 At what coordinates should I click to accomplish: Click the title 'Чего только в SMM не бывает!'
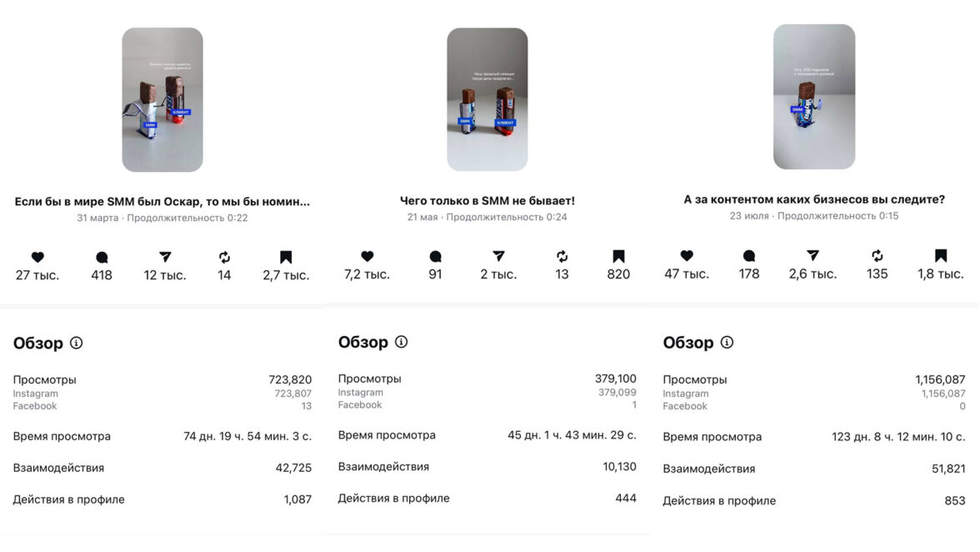coord(487,201)
